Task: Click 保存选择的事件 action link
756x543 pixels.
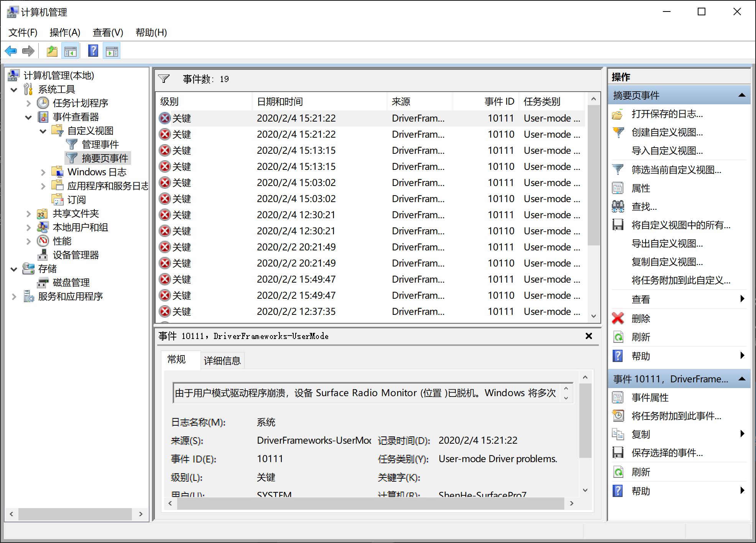Action: 667,453
